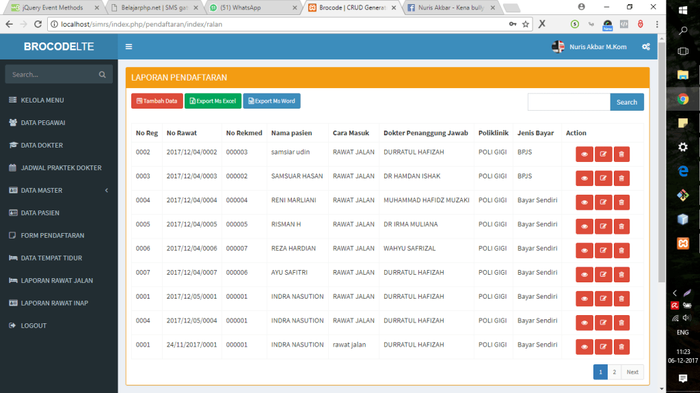Edit the samsiar udin row
The width and height of the screenshot is (700, 393).
(603, 154)
